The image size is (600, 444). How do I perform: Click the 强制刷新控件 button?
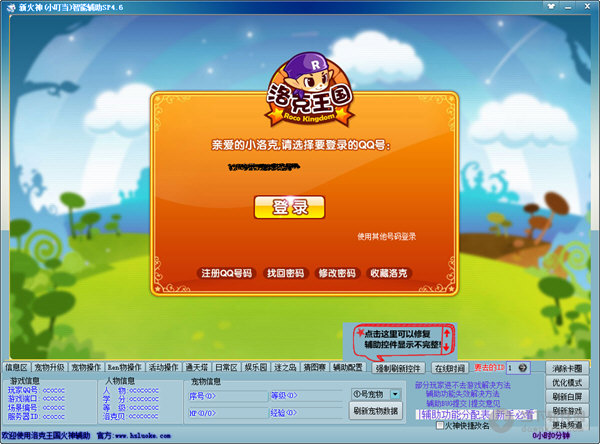pos(398,368)
